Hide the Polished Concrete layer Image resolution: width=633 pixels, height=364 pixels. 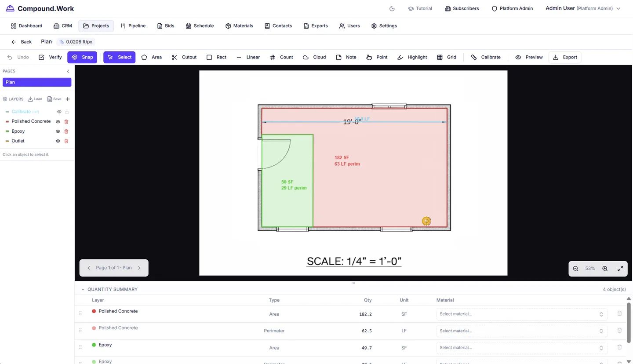tap(58, 122)
